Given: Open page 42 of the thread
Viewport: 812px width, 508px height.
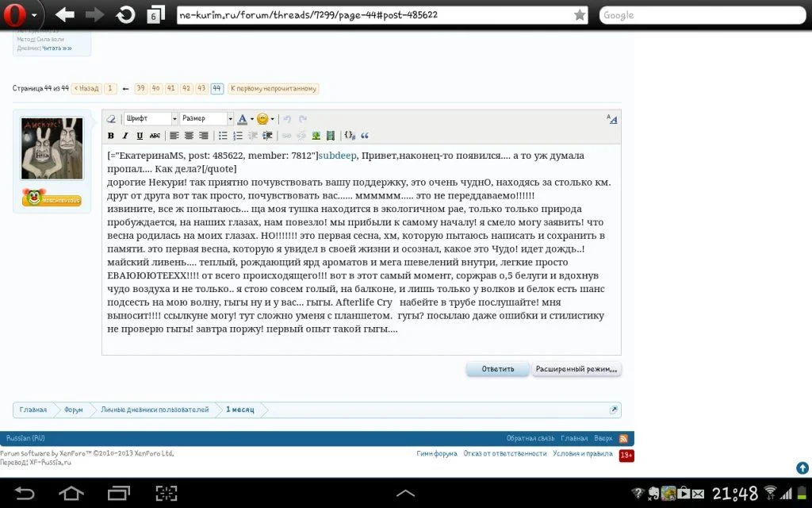Looking at the screenshot, I should 186,89.
